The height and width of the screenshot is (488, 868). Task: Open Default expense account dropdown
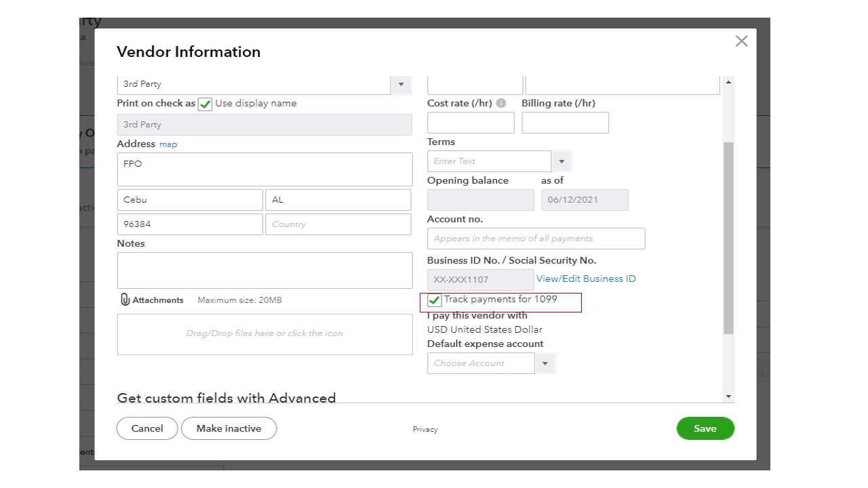[x=545, y=363]
